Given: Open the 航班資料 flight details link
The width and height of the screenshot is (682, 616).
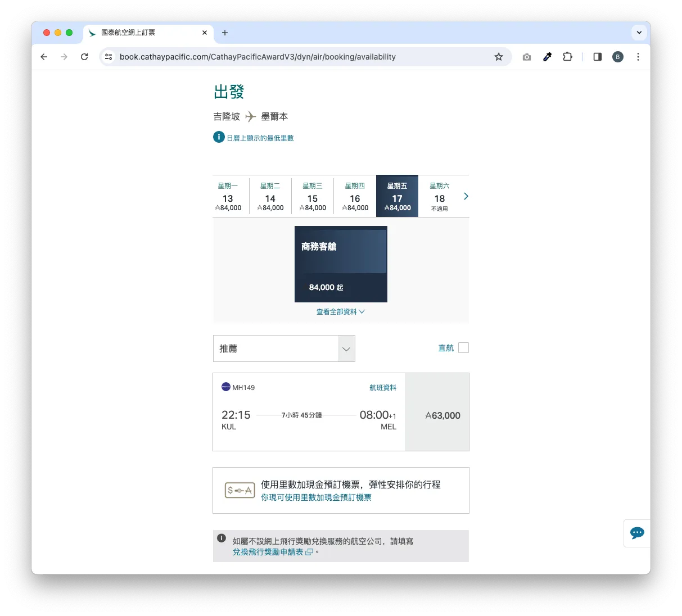Looking at the screenshot, I should 383,387.
